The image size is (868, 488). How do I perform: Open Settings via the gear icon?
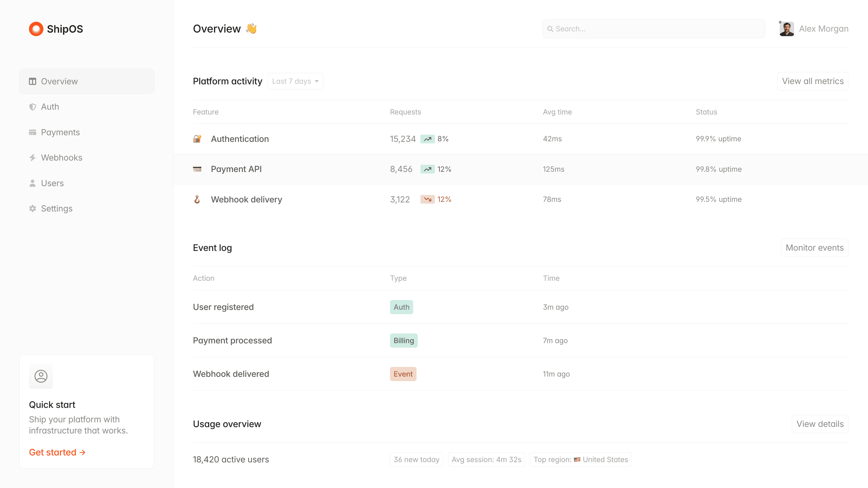[x=32, y=208]
